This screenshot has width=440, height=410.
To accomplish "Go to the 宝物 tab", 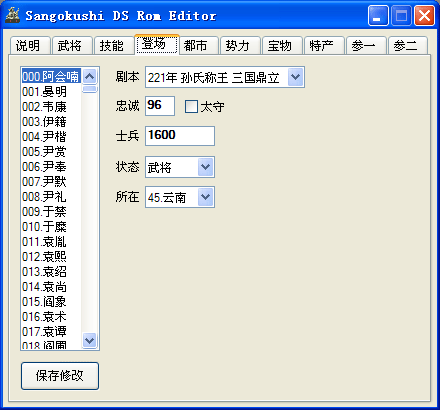I will click(282, 46).
